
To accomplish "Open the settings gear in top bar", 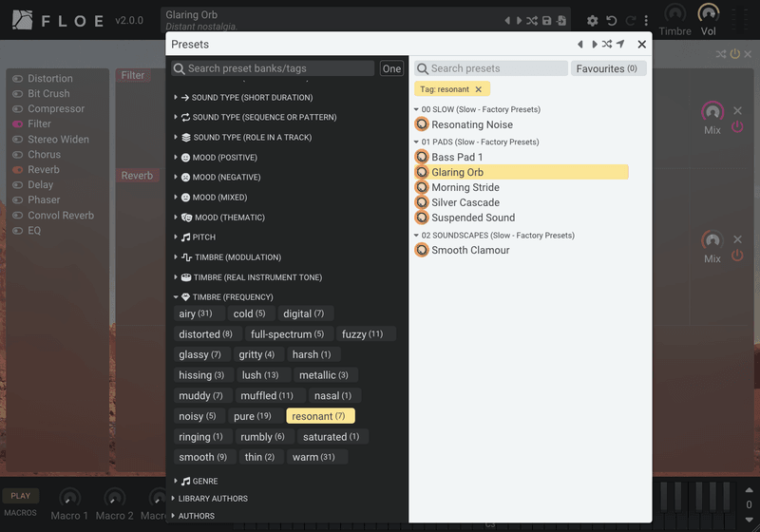I will [592, 21].
